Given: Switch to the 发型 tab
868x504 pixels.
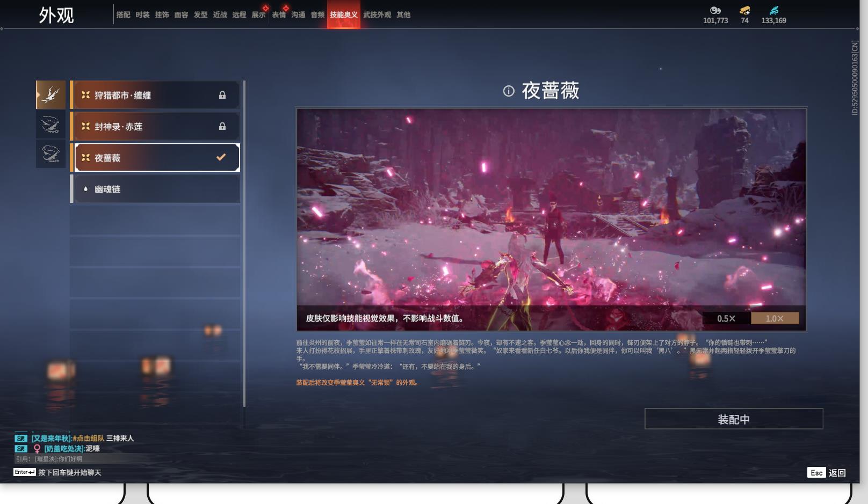Looking at the screenshot, I should tap(201, 14).
